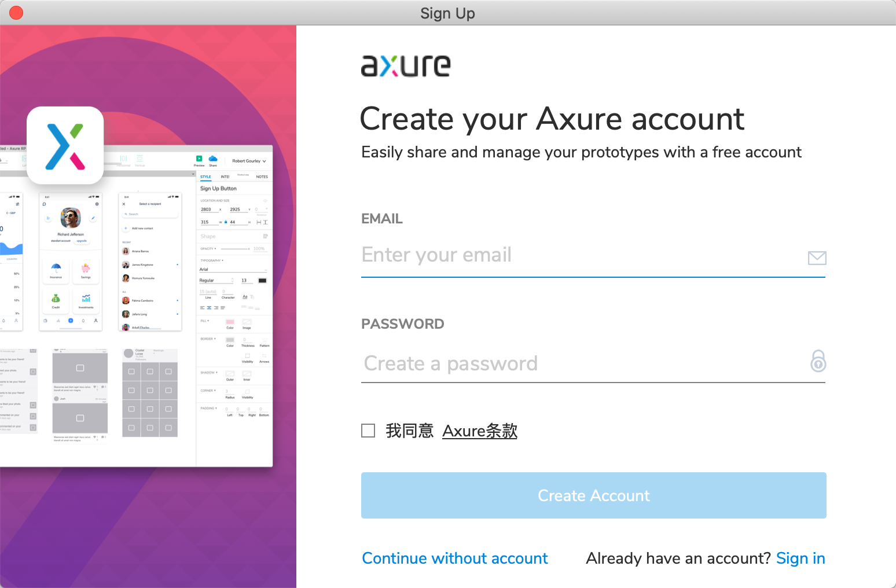This screenshot has width=896, height=588.
Task: Click the Create Account button
Action: pos(594,495)
